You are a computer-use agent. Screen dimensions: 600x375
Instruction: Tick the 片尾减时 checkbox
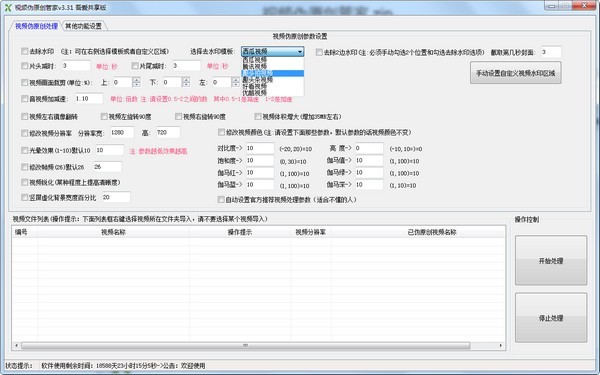click(x=135, y=66)
